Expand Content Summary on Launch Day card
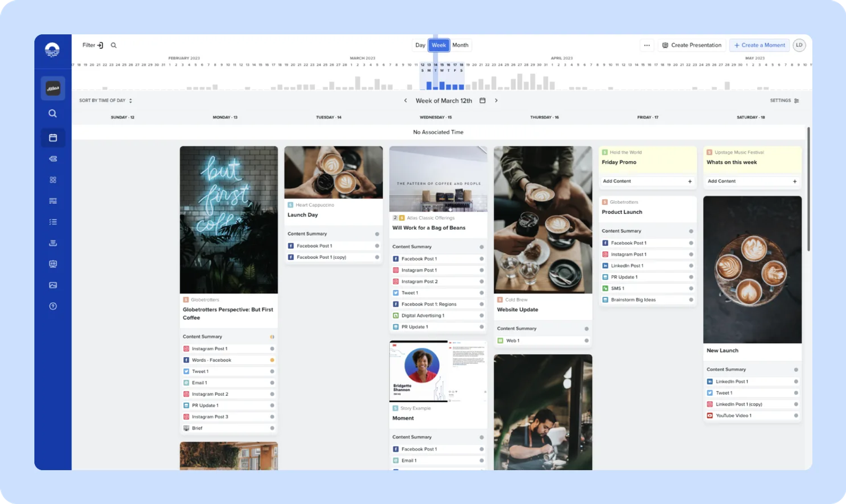The width and height of the screenshot is (846, 504). coord(333,234)
